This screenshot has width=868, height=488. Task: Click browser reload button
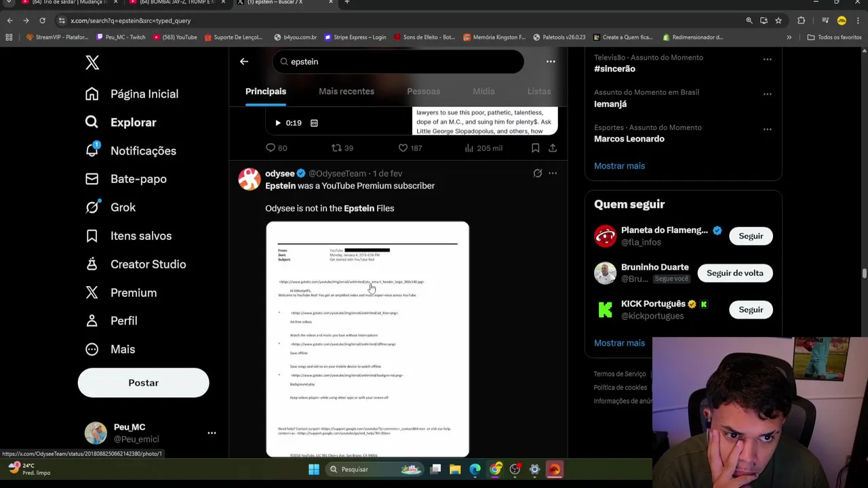point(42,20)
